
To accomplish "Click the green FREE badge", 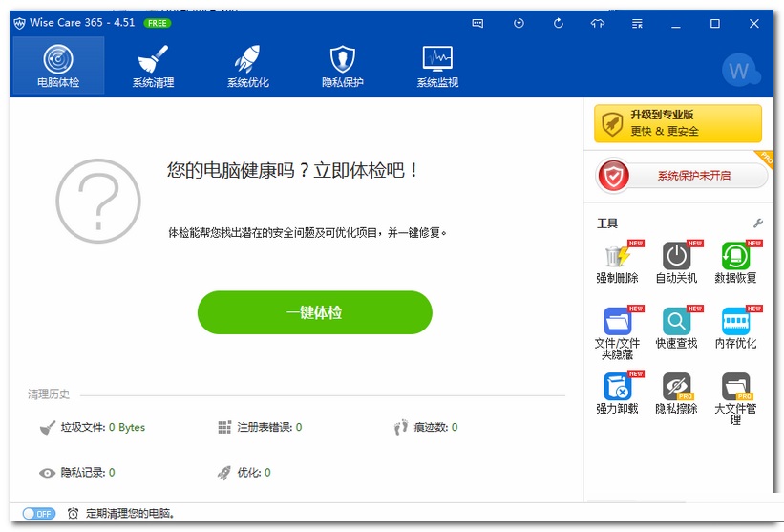I will (157, 23).
